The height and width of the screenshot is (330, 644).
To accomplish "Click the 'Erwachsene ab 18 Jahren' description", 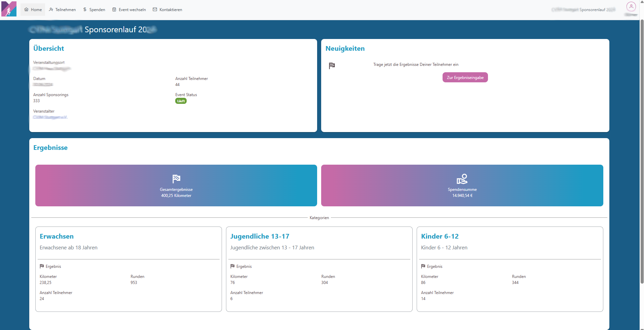I will (69, 248).
